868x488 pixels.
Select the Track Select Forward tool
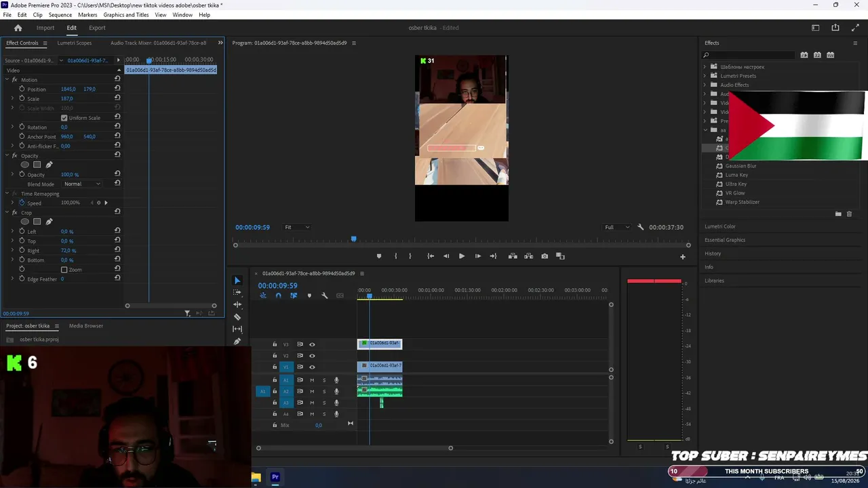[237, 293]
